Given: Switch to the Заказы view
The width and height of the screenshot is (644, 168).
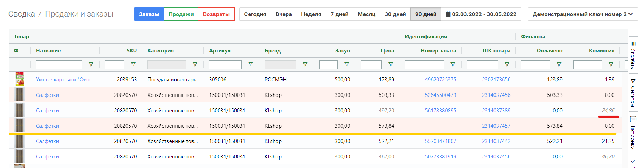Looking at the screenshot, I should 149,14.
